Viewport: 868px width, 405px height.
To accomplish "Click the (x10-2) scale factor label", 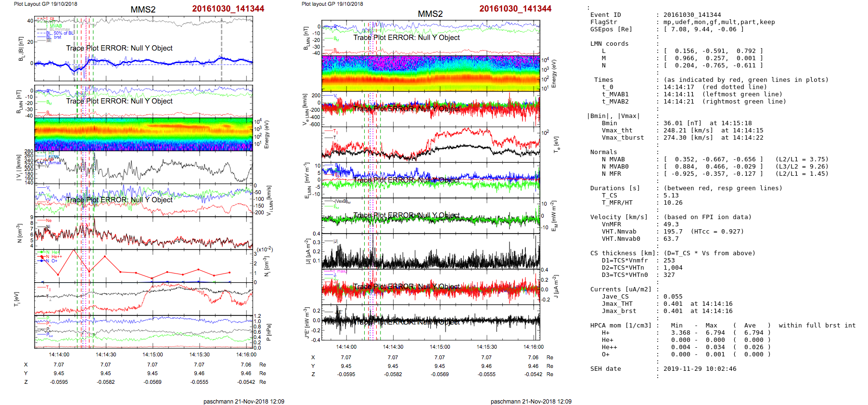I will click(x=265, y=249).
